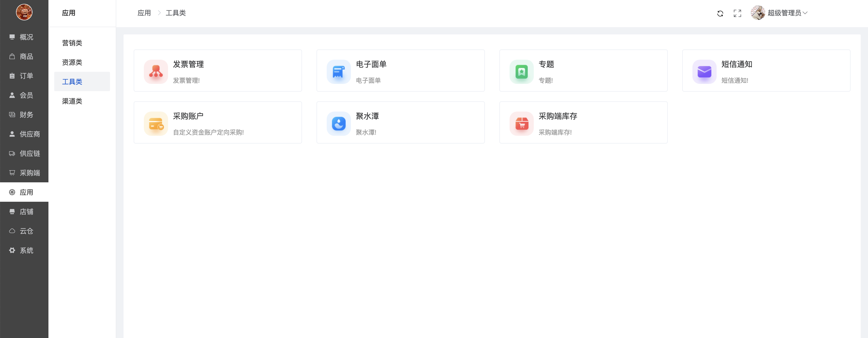This screenshot has height=338, width=868.
Task: Select 营销类 category in submenu
Action: [72, 43]
